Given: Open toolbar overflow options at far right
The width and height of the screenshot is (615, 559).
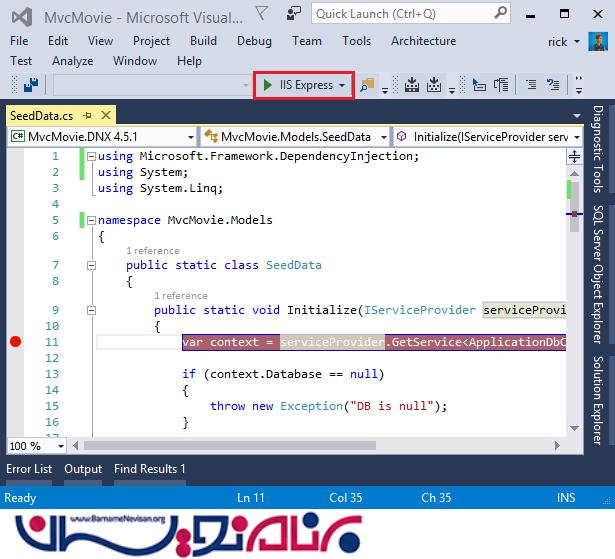Looking at the screenshot, I should 579,85.
